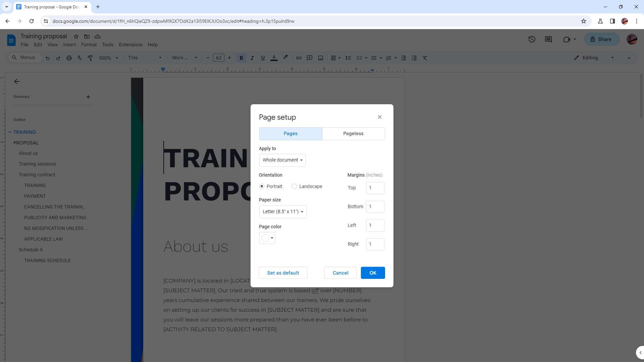Toggle Underline formatting
The image size is (644, 362).
point(263,58)
